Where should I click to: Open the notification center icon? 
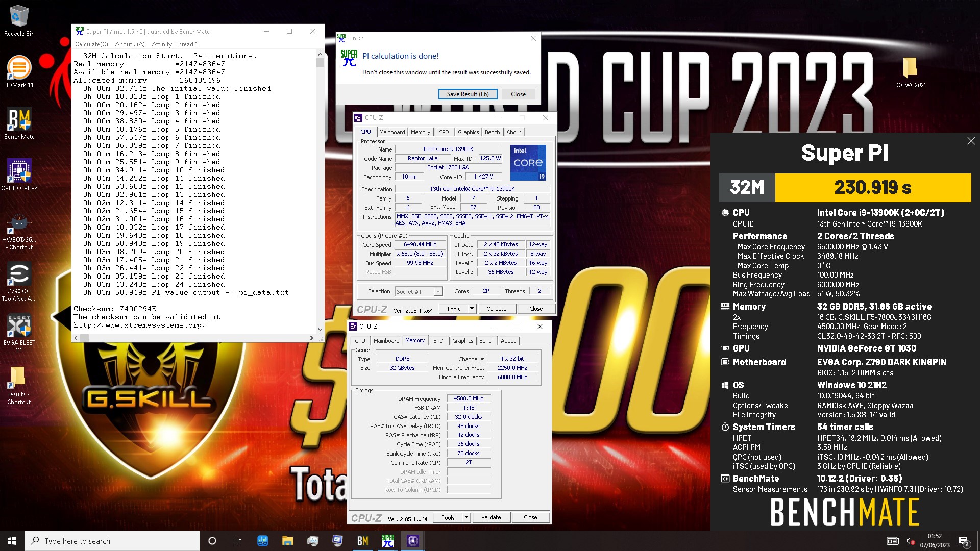point(964,541)
